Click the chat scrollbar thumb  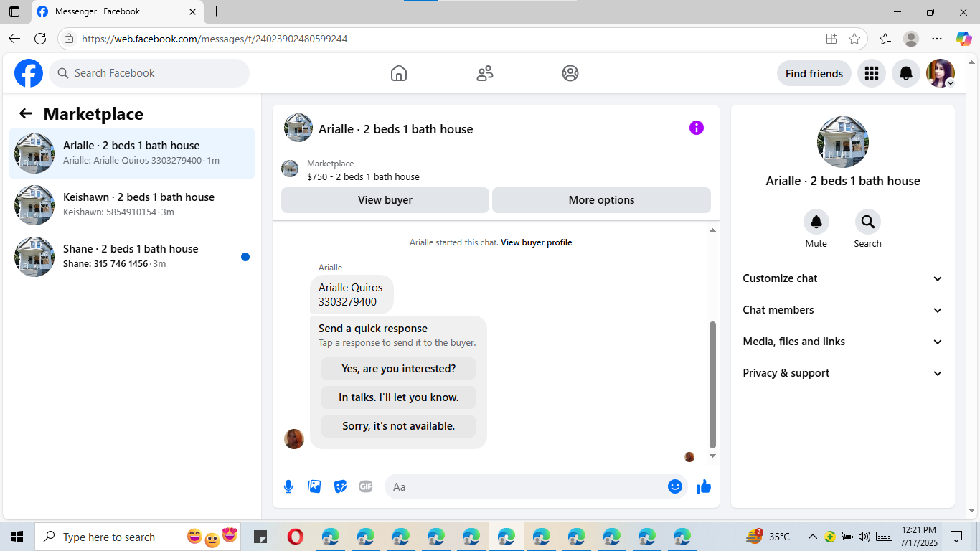[712, 384]
